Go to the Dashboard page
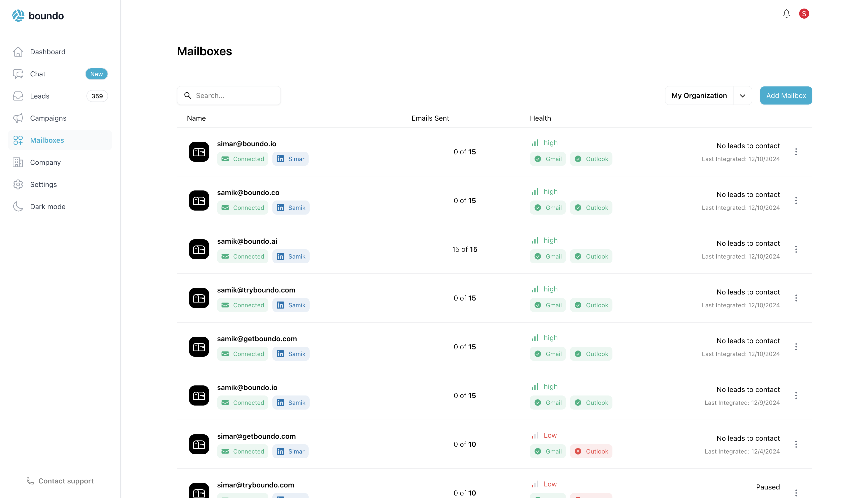 pos(47,52)
